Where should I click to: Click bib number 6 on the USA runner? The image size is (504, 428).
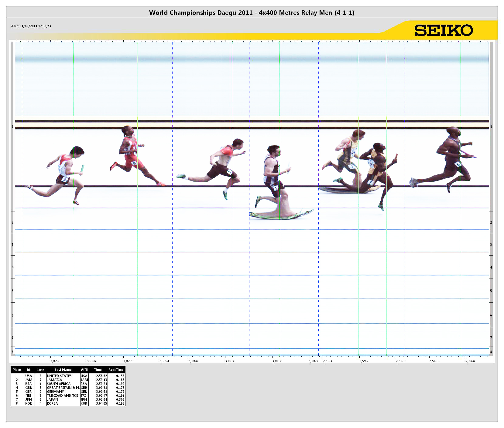[458, 164]
